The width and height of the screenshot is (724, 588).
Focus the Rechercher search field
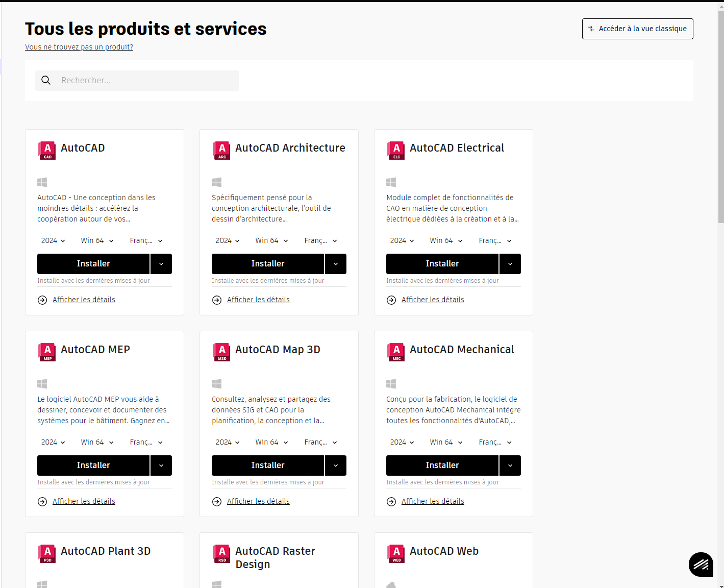click(x=137, y=81)
